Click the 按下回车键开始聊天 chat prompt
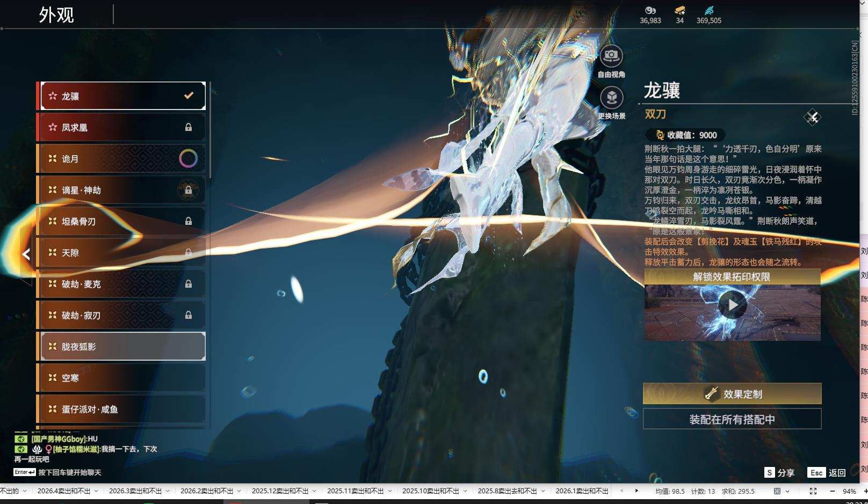This screenshot has width=868, height=504. point(70,472)
